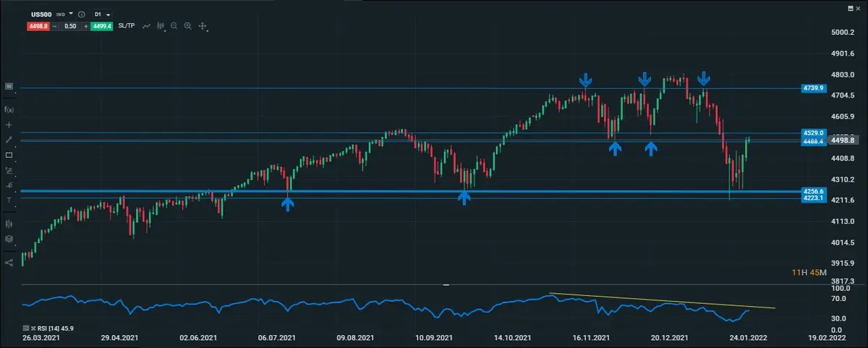The width and height of the screenshot is (868, 348).
Task: Select the crosshair cursor tool
Action: click(x=9, y=124)
